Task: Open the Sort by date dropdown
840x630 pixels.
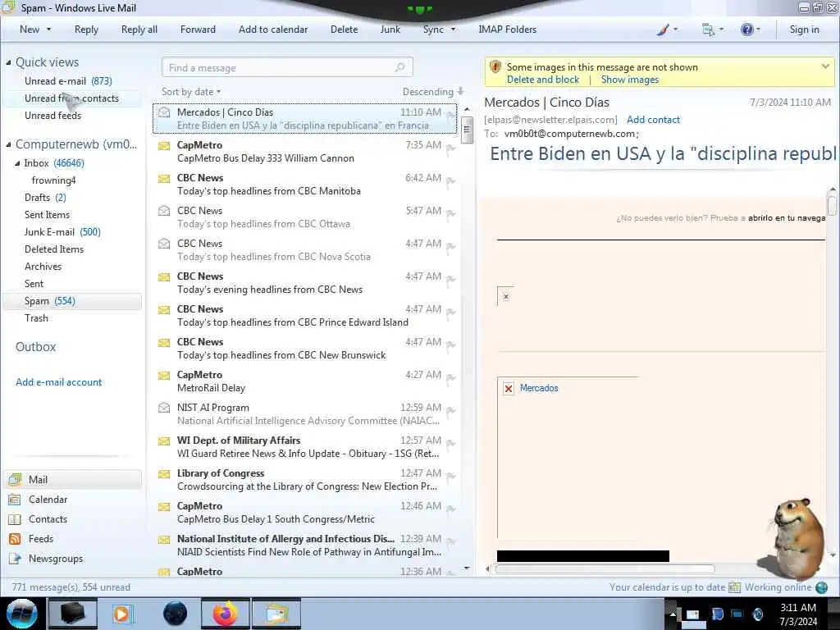Action: [x=191, y=92]
